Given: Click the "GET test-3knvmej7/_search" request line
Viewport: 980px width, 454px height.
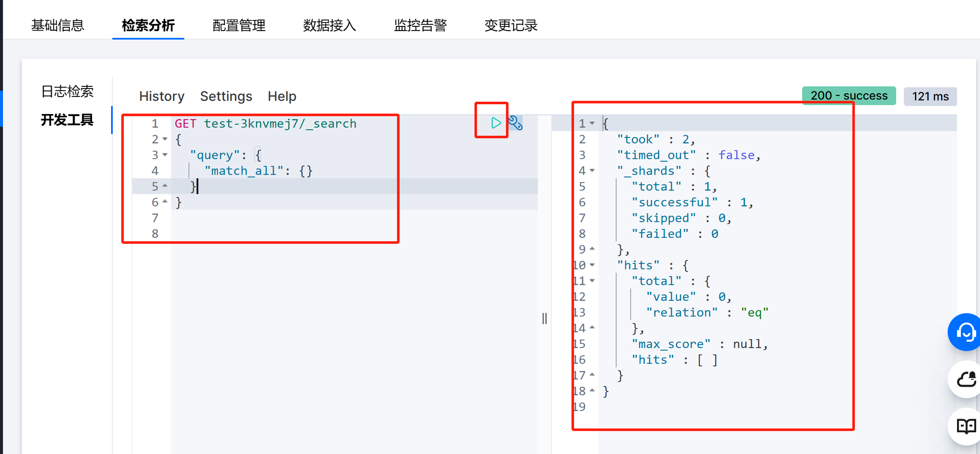Looking at the screenshot, I should pos(266,123).
